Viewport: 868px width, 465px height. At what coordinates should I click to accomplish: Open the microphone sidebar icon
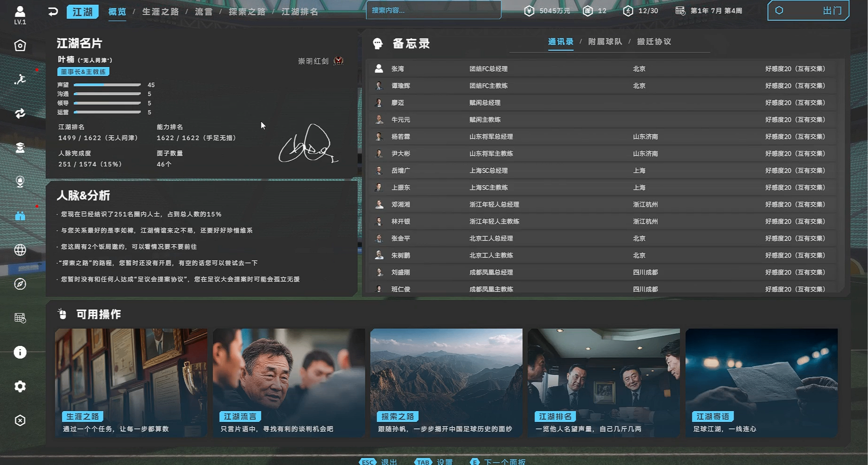20,181
